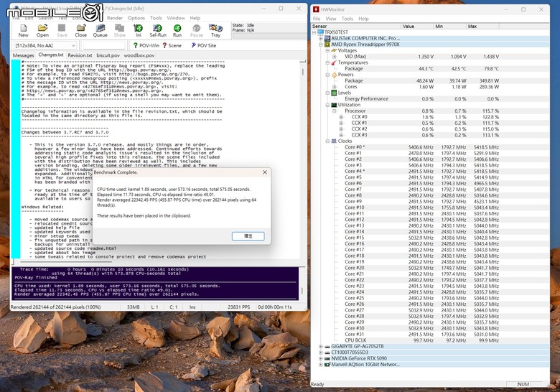Image resolution: width=560 pixels, height=392 pixels.
Task: Switch to the biscuit.pov tab
Action: tap(108, 55)
